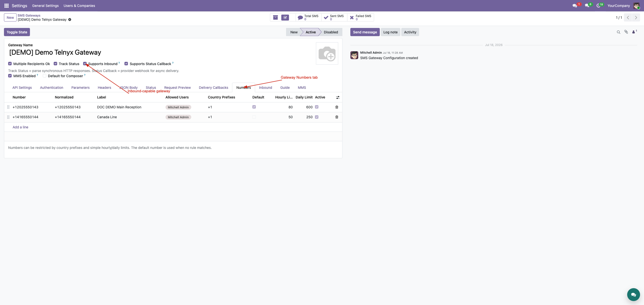
Task: Click the gear icon beside gateway breadcrumb
Action: [x=70, y=20]
